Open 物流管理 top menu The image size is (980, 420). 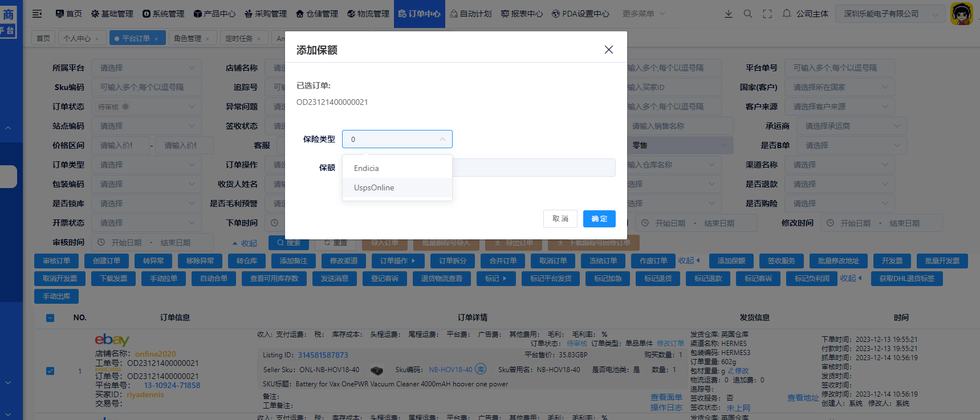click(x=368, y=14)
